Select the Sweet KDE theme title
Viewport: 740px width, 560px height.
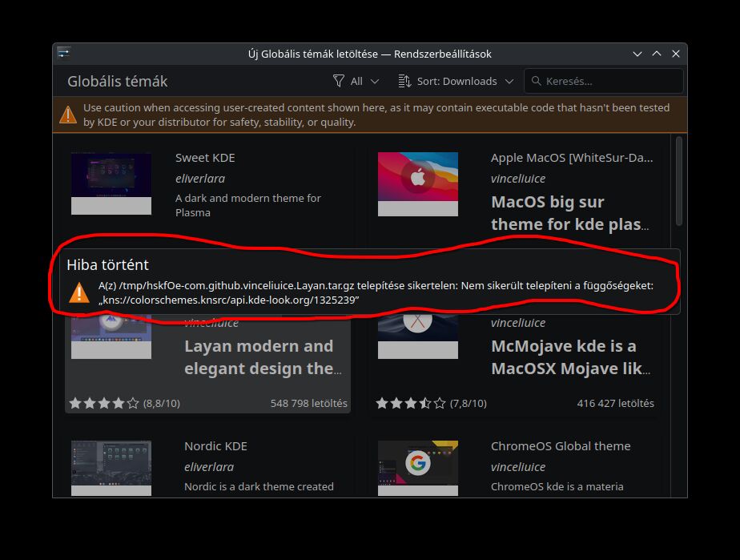tap(205, 158)
